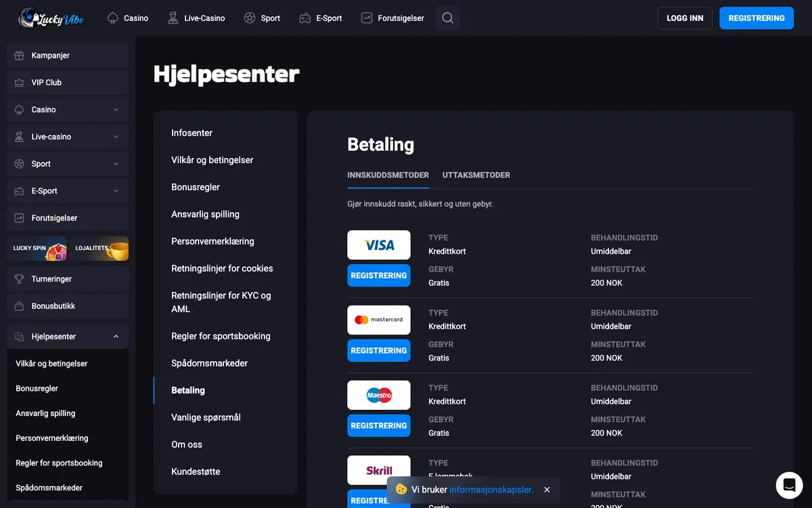This screenshot has height=508, width=812.
Task: Open Regler for sportsbooking in help menu
Action: click(221, 336)
